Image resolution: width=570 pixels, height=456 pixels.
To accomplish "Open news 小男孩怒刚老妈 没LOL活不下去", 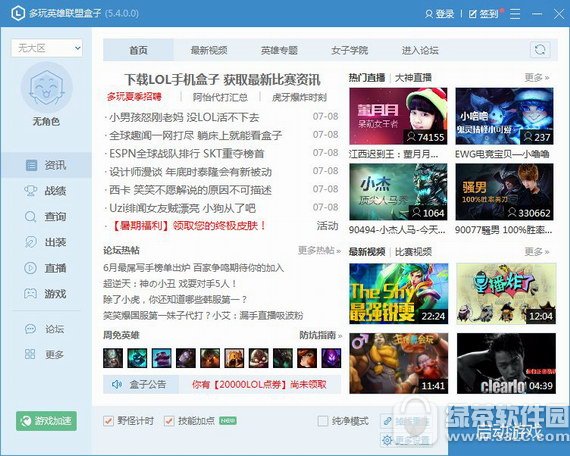I will (184, 117).
